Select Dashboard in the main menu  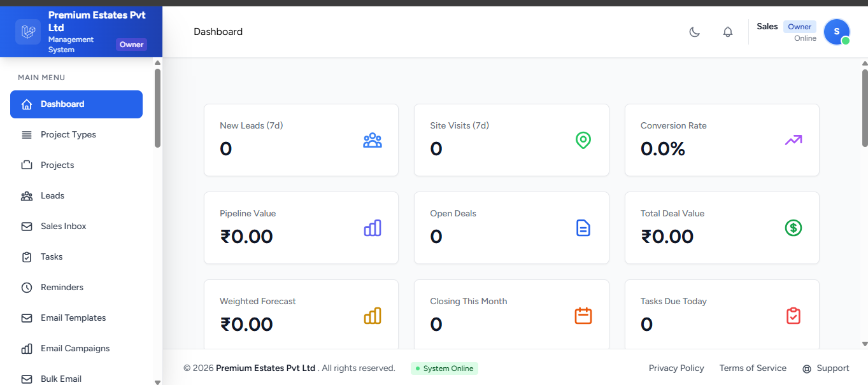click(62, 104)
